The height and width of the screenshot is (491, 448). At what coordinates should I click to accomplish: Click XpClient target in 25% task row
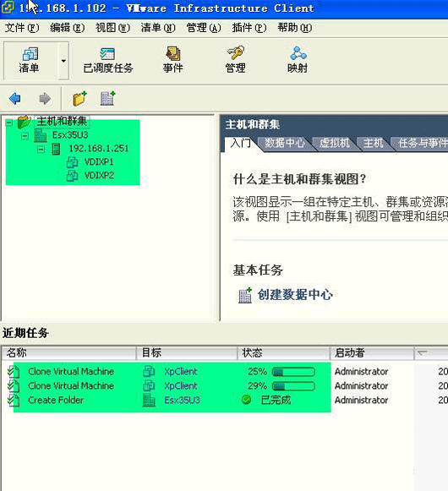[x=181, y=372]
